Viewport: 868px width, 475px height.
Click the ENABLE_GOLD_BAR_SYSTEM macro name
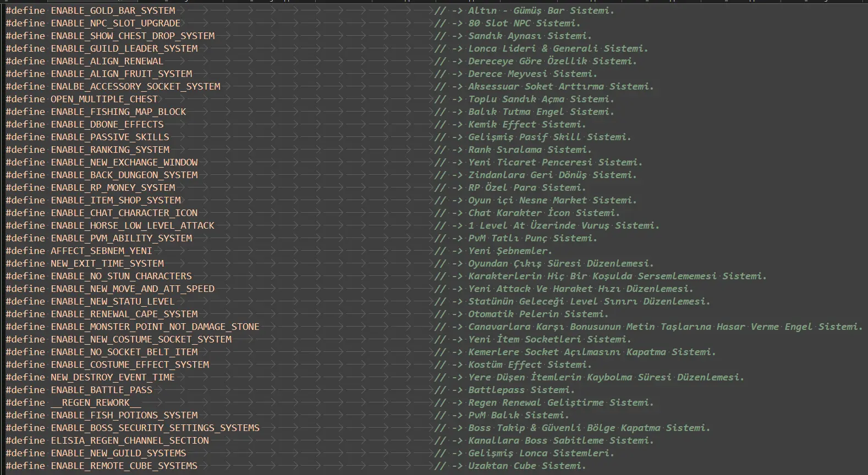pyautogui.click(x=113, y=10)
